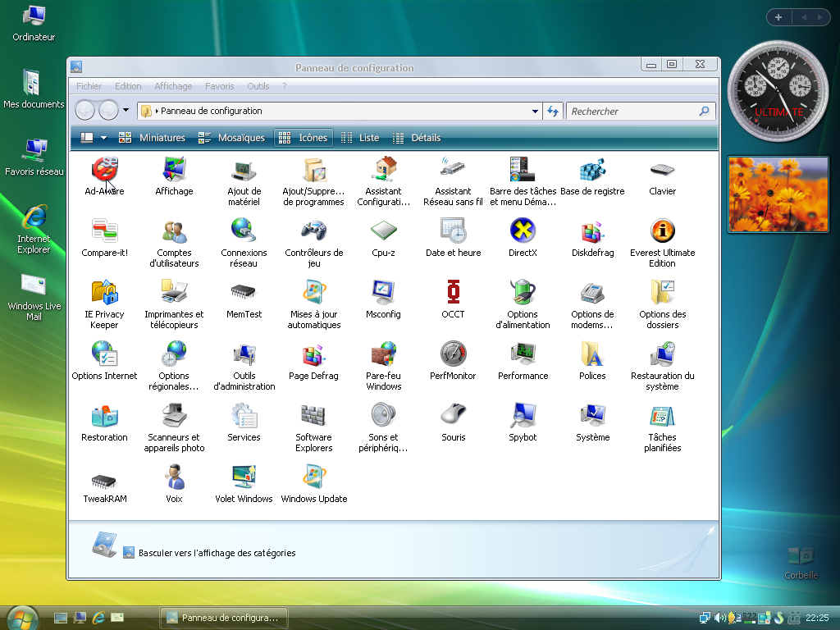This screenshot has height=630, width=840.
Task: Open the Spybot icon
Action: click(523, 416)
